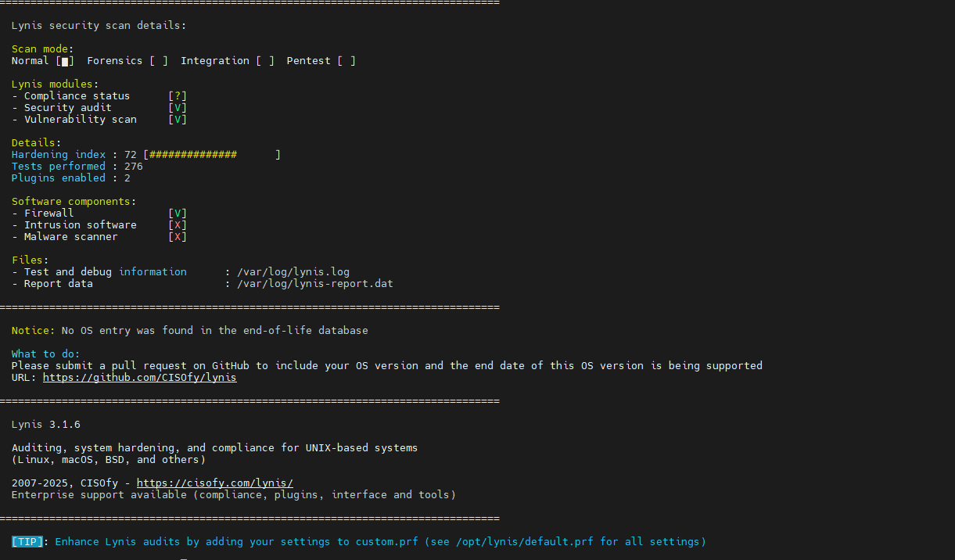Screen dimensions: 955x560
Task: Click the Compliance status [?] indicator
Action: pyautogui.click(x=178, y=96)
